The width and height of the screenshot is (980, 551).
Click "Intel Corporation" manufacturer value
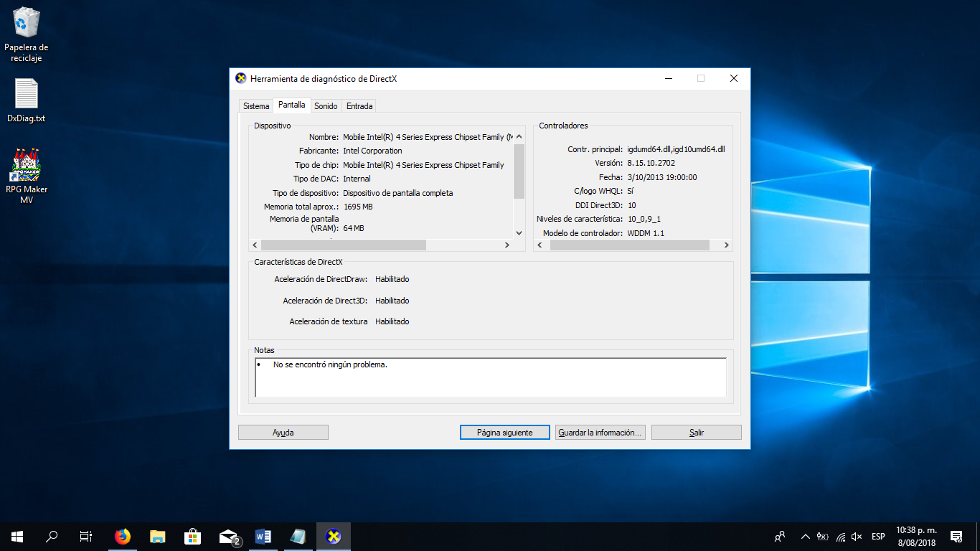[x=372, y=151]
